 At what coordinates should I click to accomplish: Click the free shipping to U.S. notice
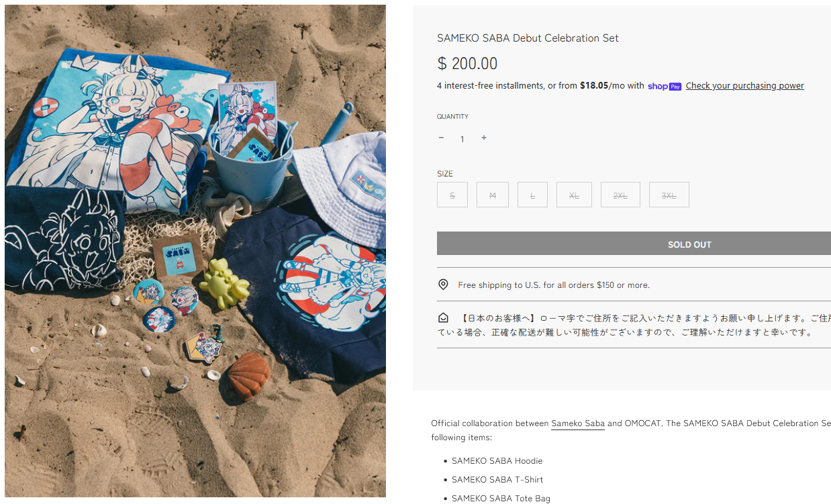point(554,285)
